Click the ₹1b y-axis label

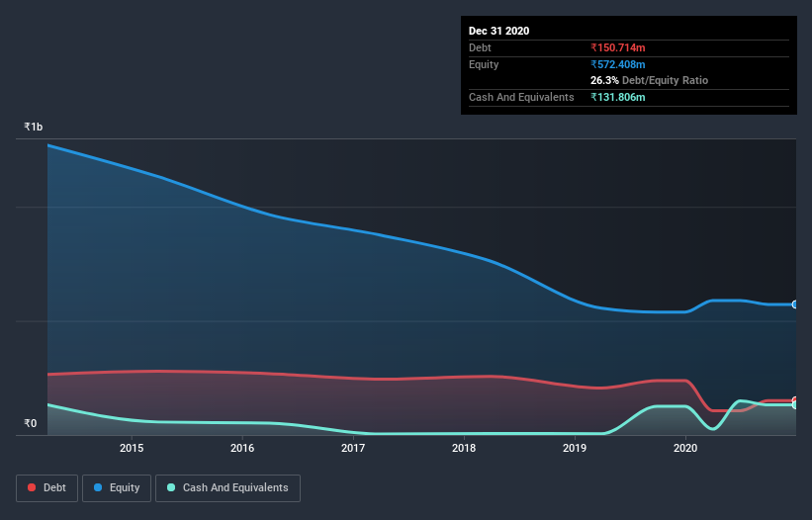pyautogui.click(x=34, y=127)
